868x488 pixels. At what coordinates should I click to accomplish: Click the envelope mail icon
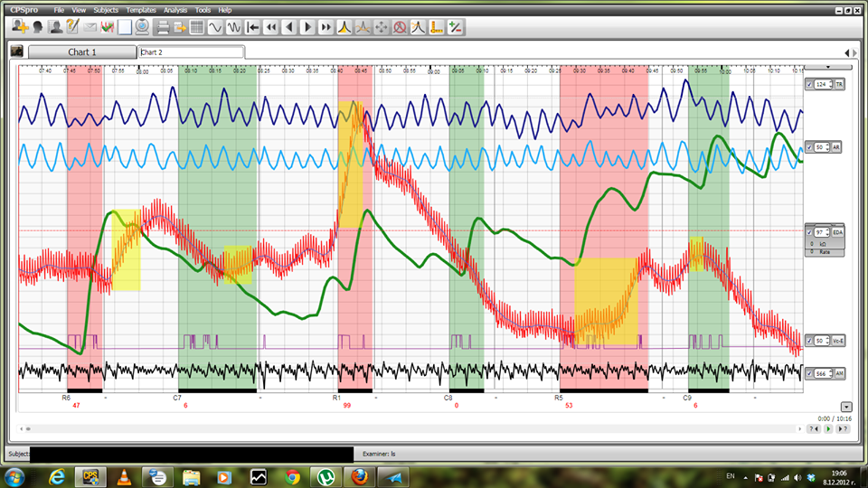(x=90, y=26)
